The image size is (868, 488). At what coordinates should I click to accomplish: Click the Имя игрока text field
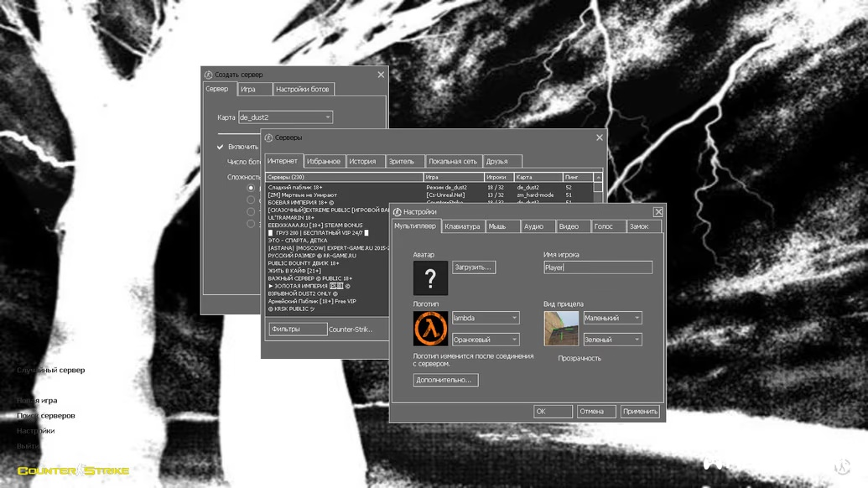click(597, 267)
